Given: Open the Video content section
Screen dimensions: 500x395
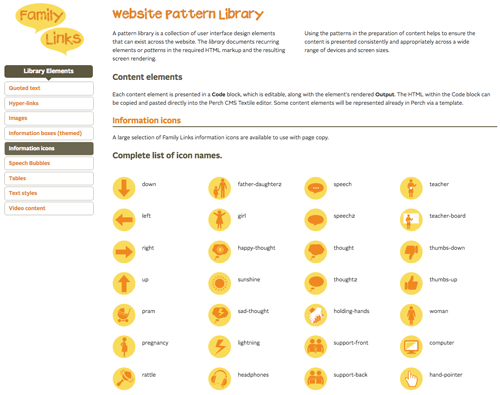Looking at the screenshot, I should 49,208.
